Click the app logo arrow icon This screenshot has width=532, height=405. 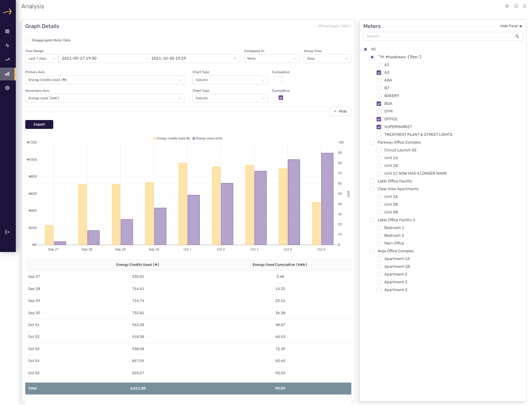7,12
